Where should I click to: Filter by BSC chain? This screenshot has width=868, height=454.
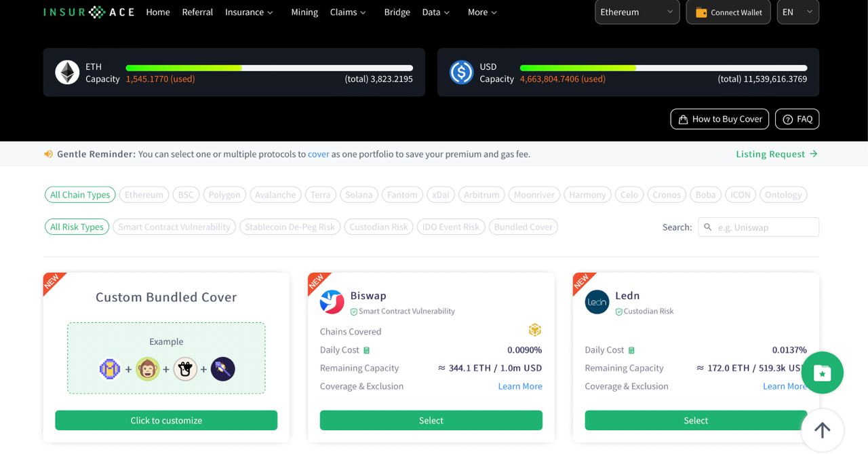(186, 195)
